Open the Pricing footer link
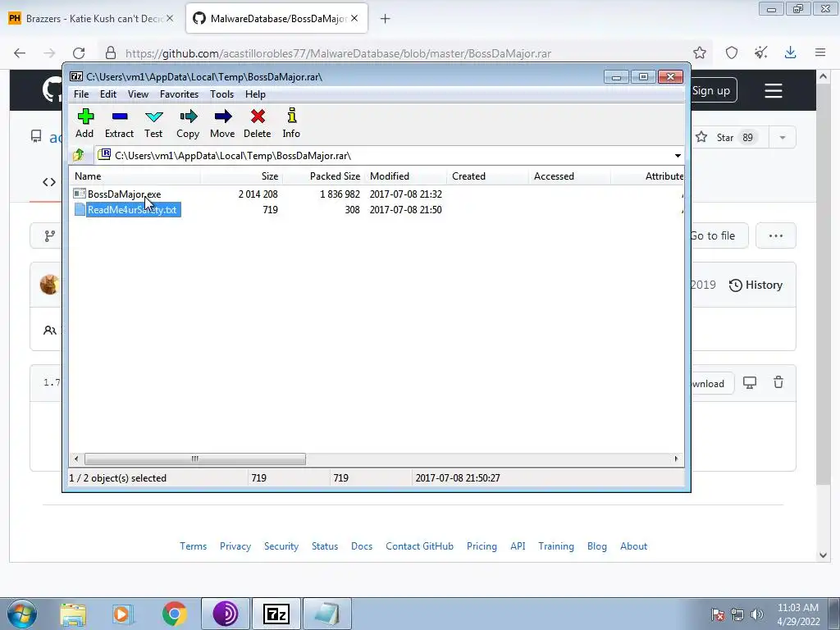This screenshot has width=840, height=630. point(482,546)
